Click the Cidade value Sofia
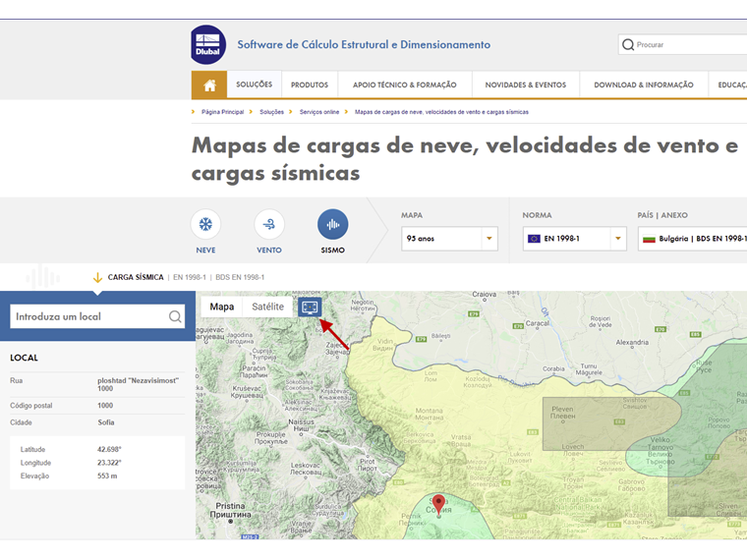Screen dimensions: 747x560 106,422
